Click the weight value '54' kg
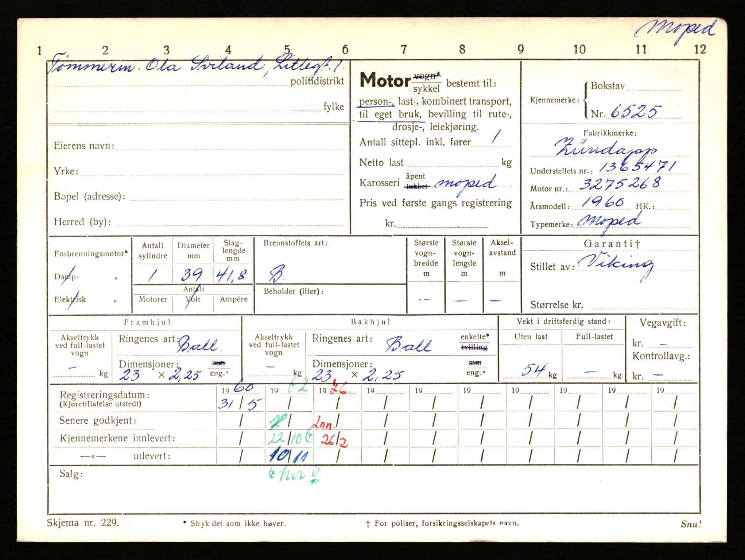This screenshot has height=560, width=745. [x=534, y=370]
